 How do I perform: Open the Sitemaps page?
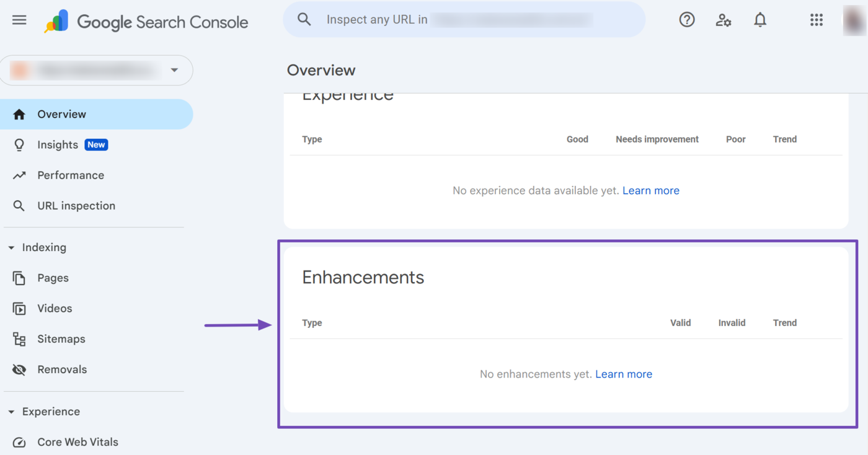click(x=61, y=339)
